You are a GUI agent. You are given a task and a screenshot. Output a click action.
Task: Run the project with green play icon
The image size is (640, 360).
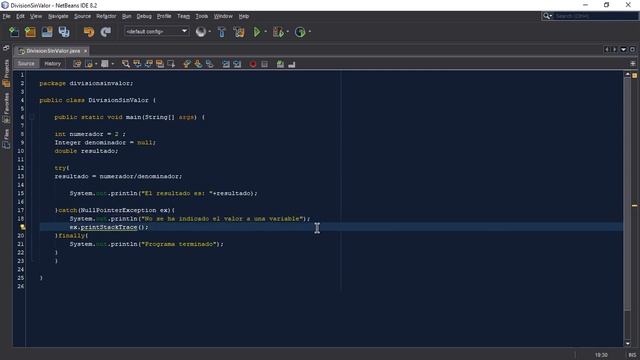pos(257,32)
